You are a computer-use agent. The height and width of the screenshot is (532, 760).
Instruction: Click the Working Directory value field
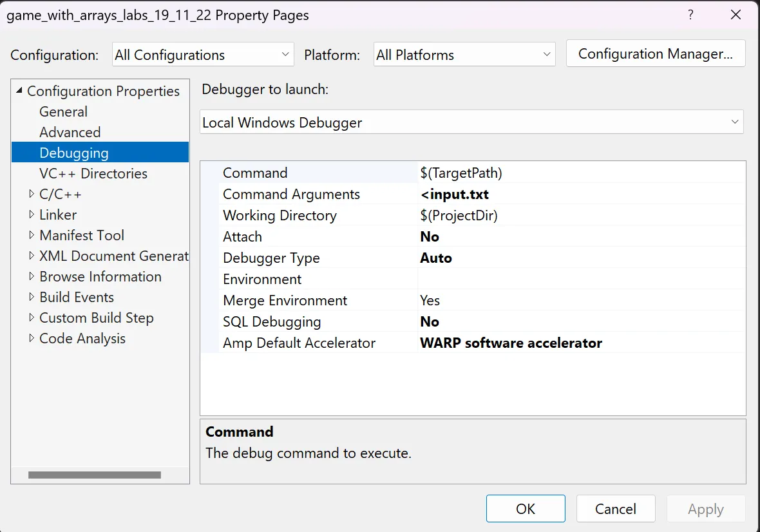coord(580,215)
